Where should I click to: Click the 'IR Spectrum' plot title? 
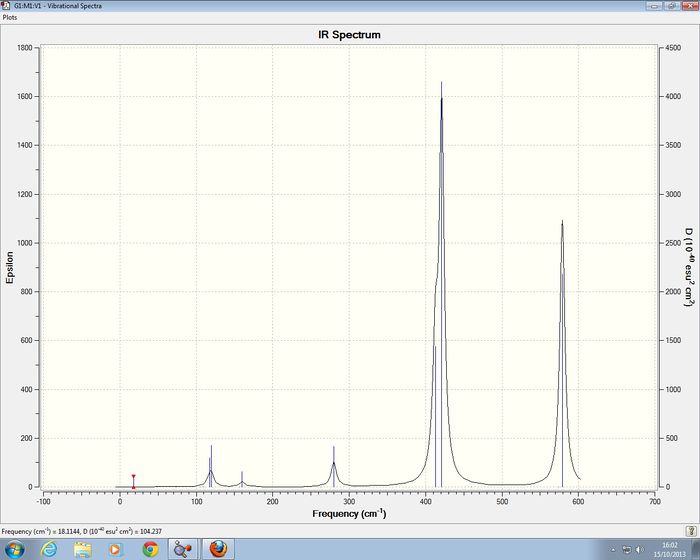coord(350,35)
